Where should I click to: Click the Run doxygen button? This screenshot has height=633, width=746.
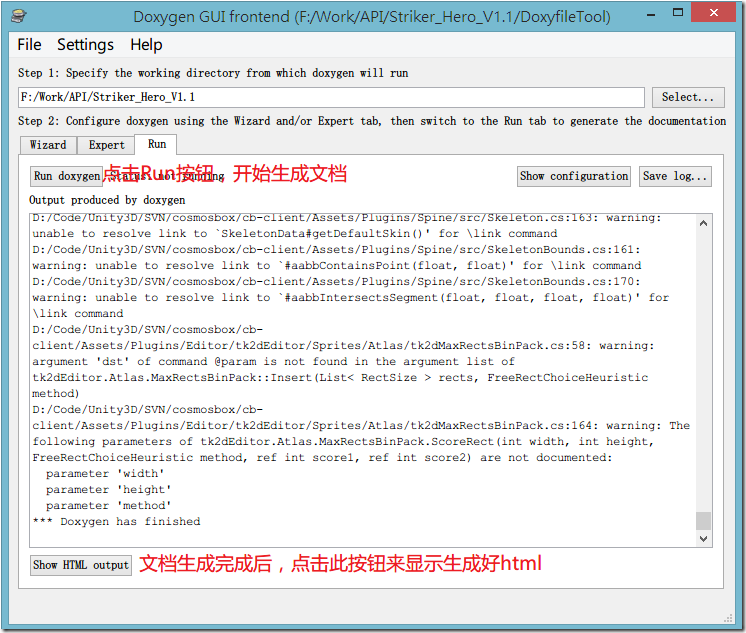67,176
